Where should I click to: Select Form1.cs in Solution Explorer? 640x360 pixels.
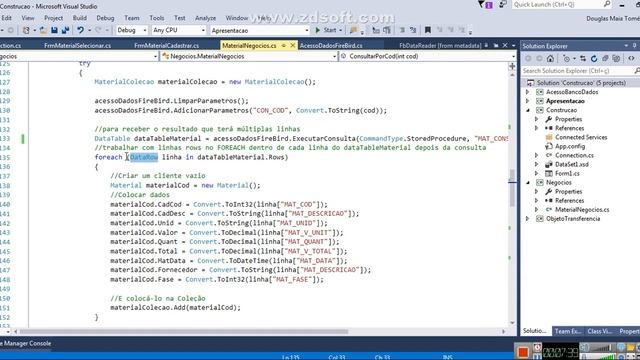[567, 173]
